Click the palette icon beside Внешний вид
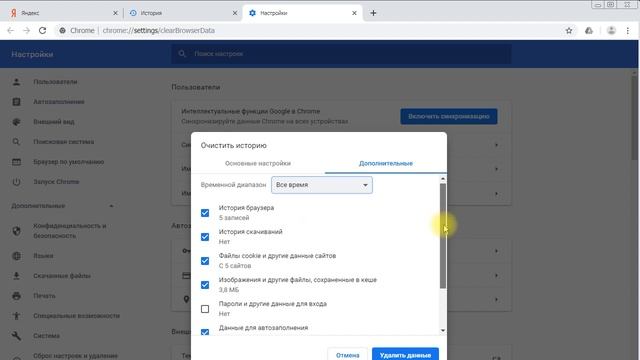This screenshot has width=640, height=360. tap(16, 122)
